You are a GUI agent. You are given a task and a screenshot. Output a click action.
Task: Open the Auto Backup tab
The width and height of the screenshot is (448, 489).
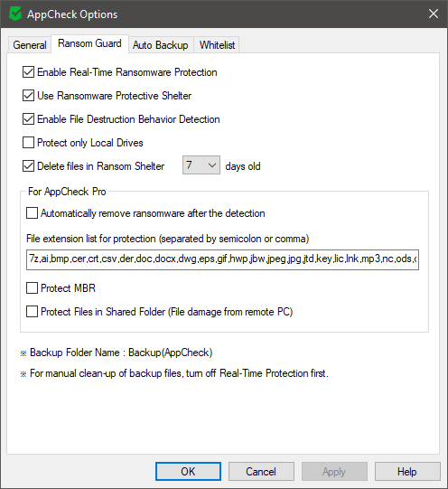click(x=161, y=45)
